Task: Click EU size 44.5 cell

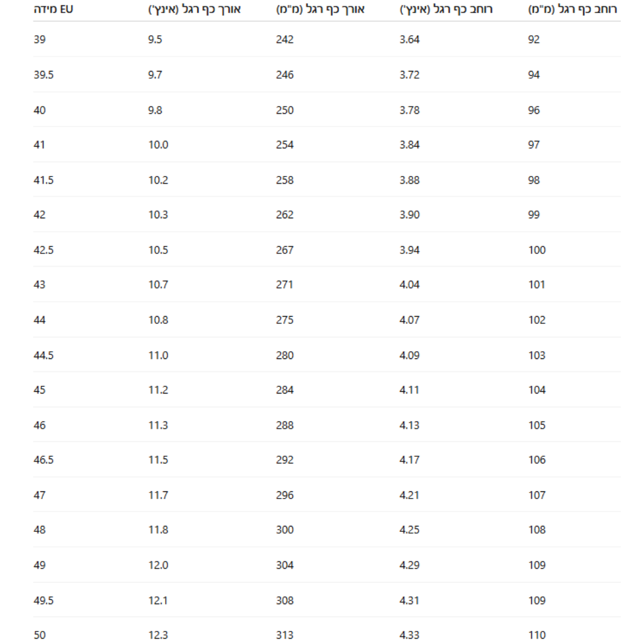Action: (43, 355)
